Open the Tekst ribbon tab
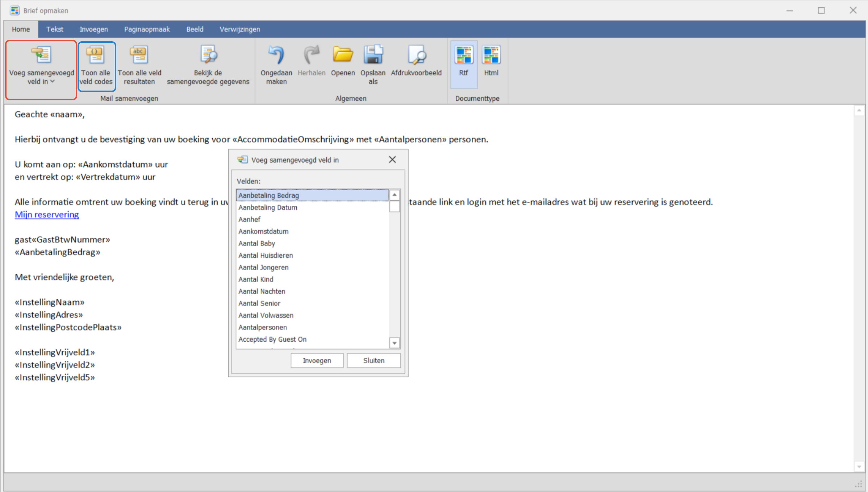This screenshot has height=492, width=868. coord(55,29)
